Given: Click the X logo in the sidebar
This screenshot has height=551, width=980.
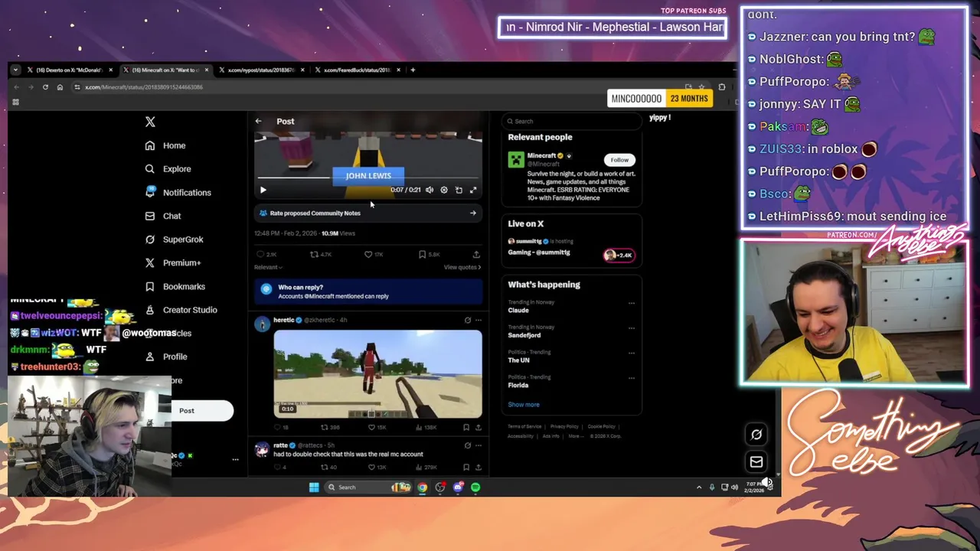Looking at the screenshot, I should tap(150, 122).
